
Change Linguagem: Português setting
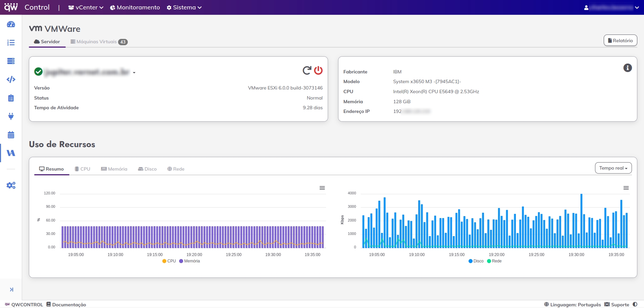tap(572, 304)
